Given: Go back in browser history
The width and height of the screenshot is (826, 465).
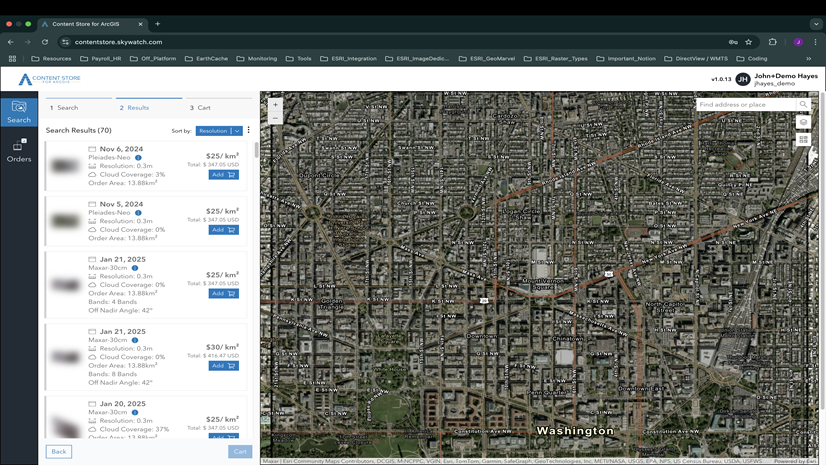Looking at the screenshot, I should (x=11, y=42).
